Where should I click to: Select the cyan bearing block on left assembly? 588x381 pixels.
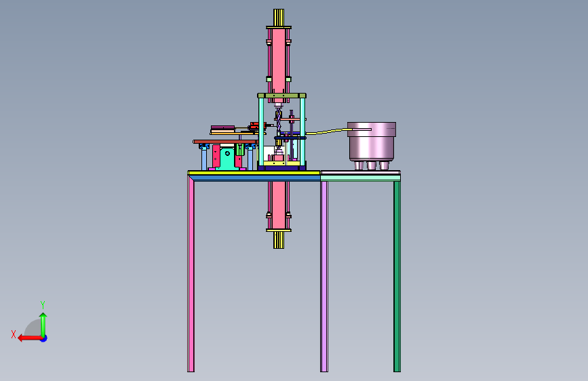pos(228,158)
